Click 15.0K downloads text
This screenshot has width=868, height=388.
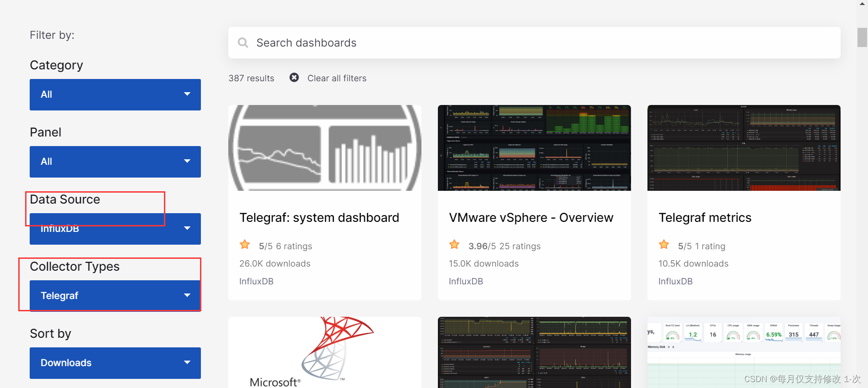tap(484, 263)
